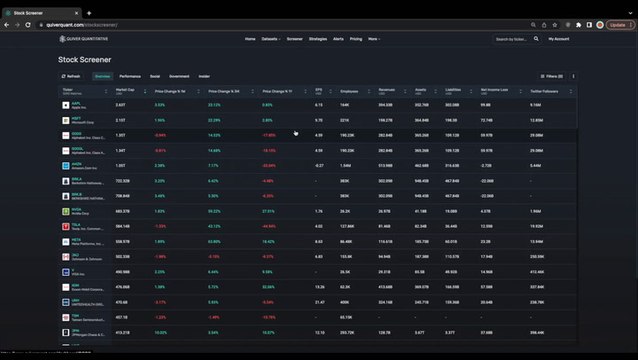Reload the page with browser refresh icon
This screenshot has width=638, height=360.
pos(28,25)
